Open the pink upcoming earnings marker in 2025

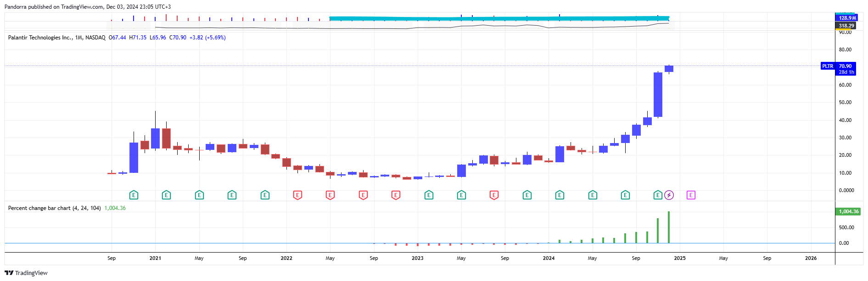point(691,195)
